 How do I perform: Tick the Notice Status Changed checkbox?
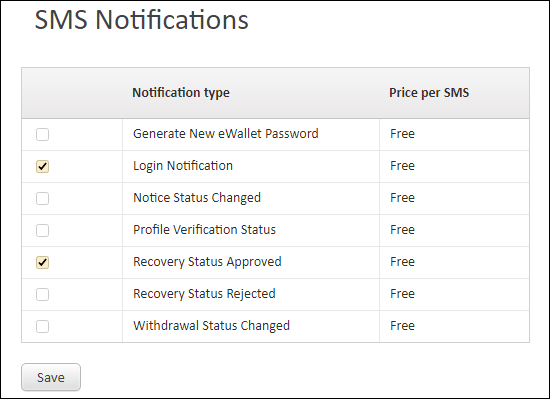pyautogui.click(x=42, y=198)
